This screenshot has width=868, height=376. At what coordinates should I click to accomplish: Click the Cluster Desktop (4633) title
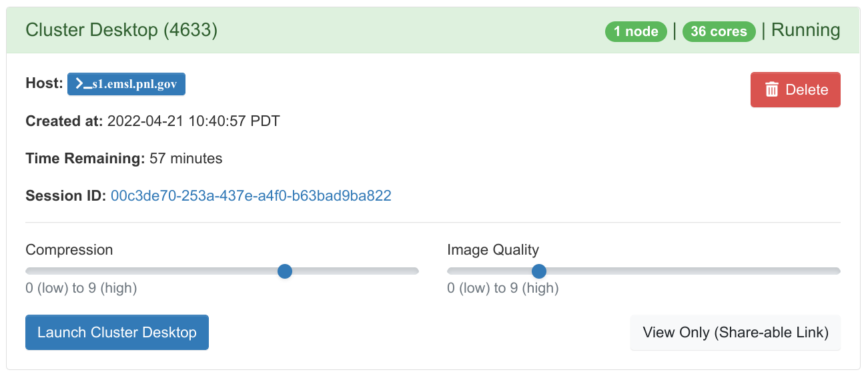click(x=121, y=30)
